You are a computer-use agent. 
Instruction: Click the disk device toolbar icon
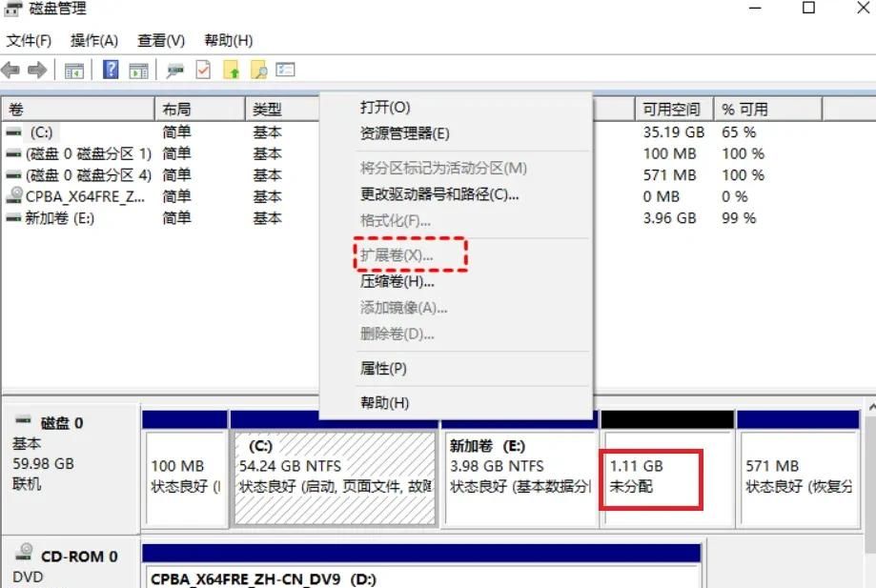click(174, 69)
